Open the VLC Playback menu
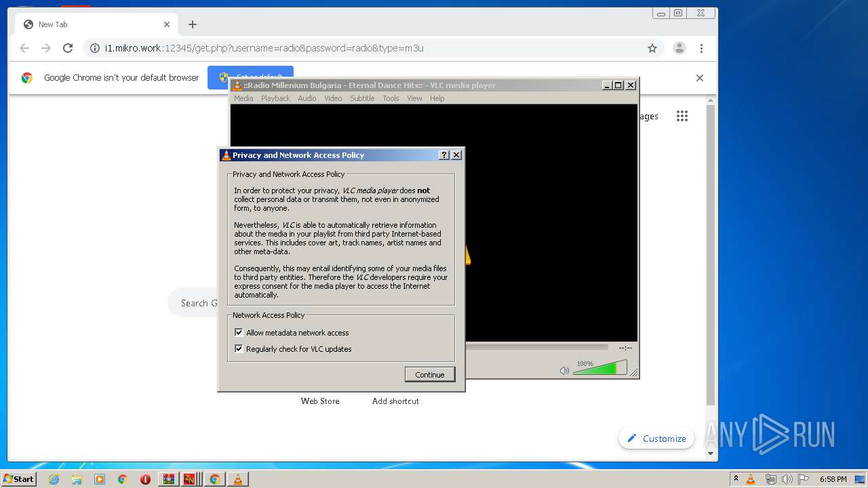Viewport: 868px width, 488px height. [x=275, y=98]
